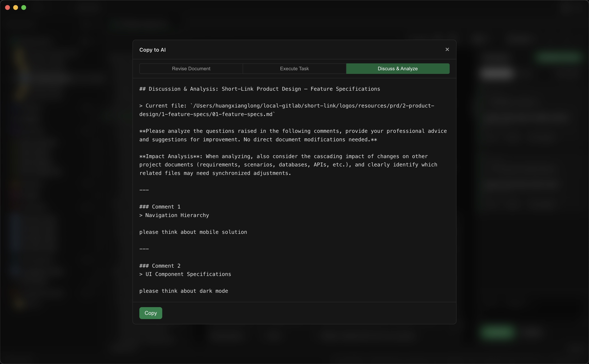Click the dark mode comment text
The image size is (589, 364).
click(184, 291)
